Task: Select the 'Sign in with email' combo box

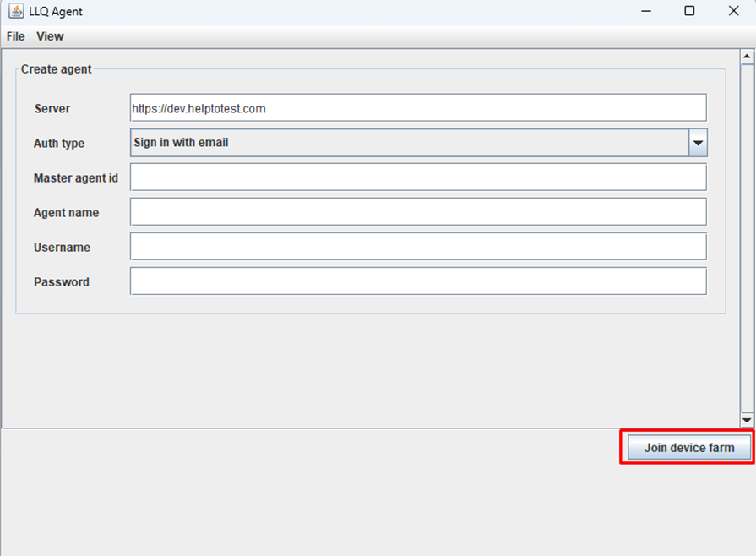Action: click(x=410, y=143)
